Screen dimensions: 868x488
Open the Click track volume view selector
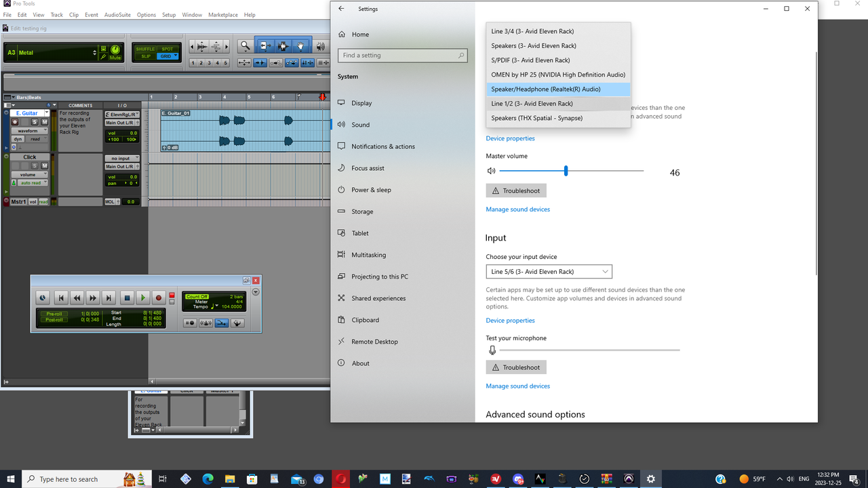point(29,174)
